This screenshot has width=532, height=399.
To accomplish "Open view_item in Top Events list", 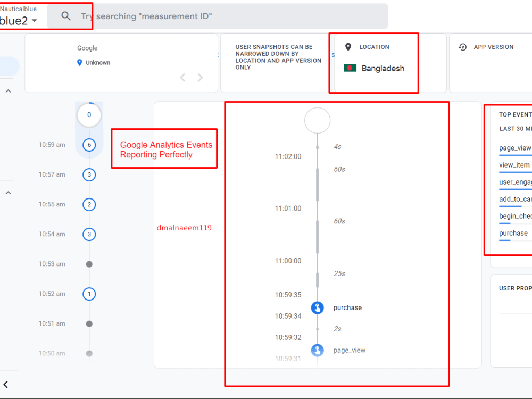I will coord(514,165).
